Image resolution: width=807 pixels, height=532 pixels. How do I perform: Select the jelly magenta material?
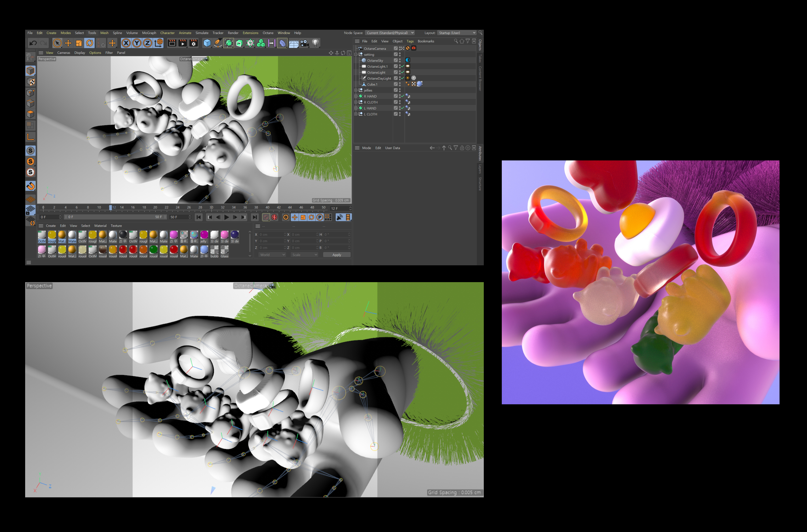[204, 236]
